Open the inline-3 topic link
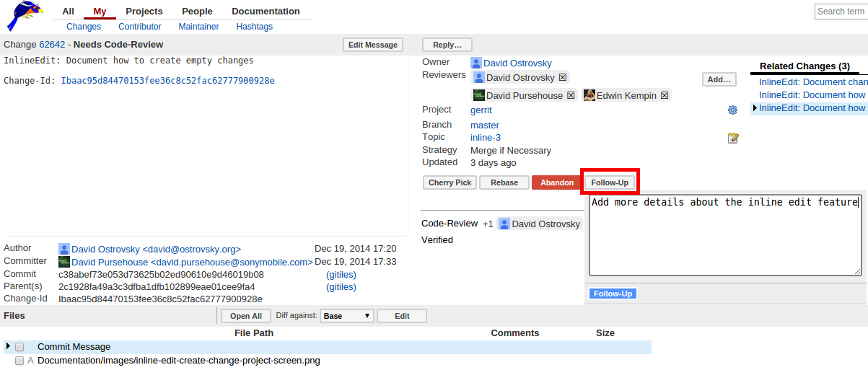 click(485, 138)
